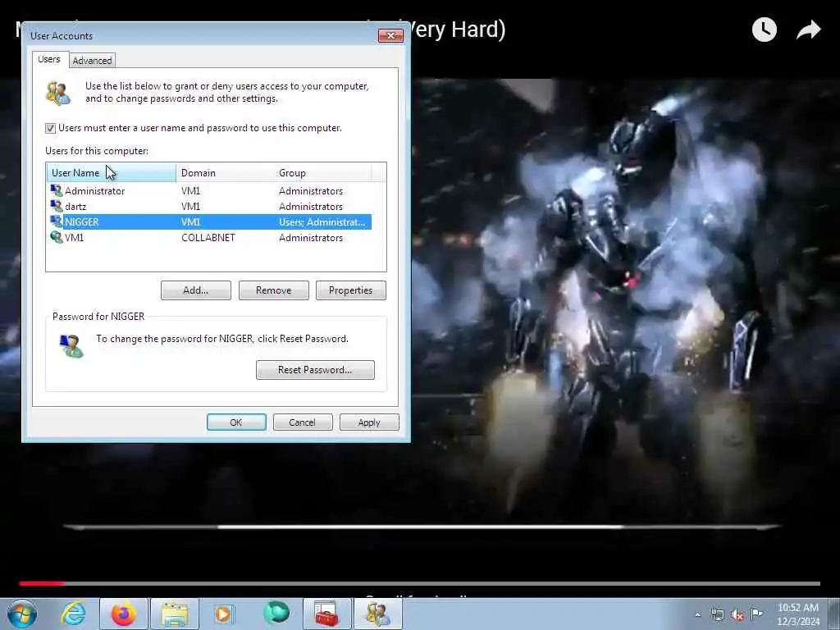Viewport: 840px width, 630px height.
Task: Sort by the User Name column header
Action: (111, 173)
